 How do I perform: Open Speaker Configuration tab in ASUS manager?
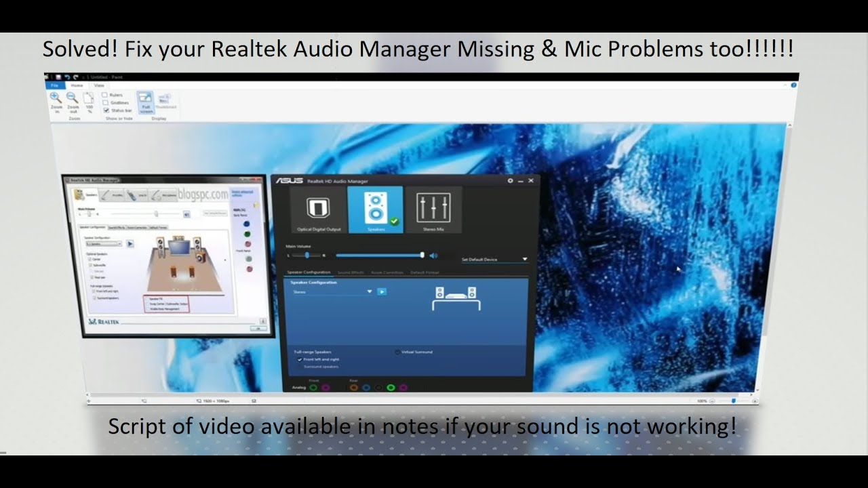309,272
